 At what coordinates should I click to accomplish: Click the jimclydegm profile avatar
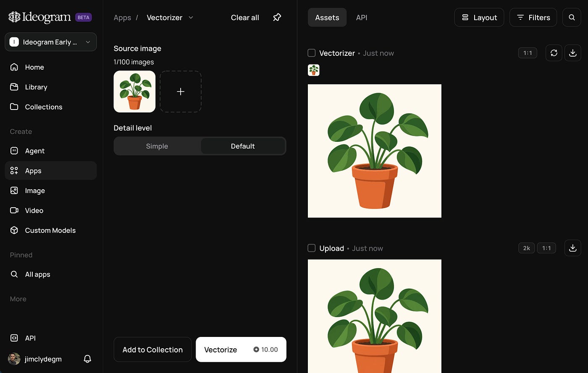(x=14, y=359)
